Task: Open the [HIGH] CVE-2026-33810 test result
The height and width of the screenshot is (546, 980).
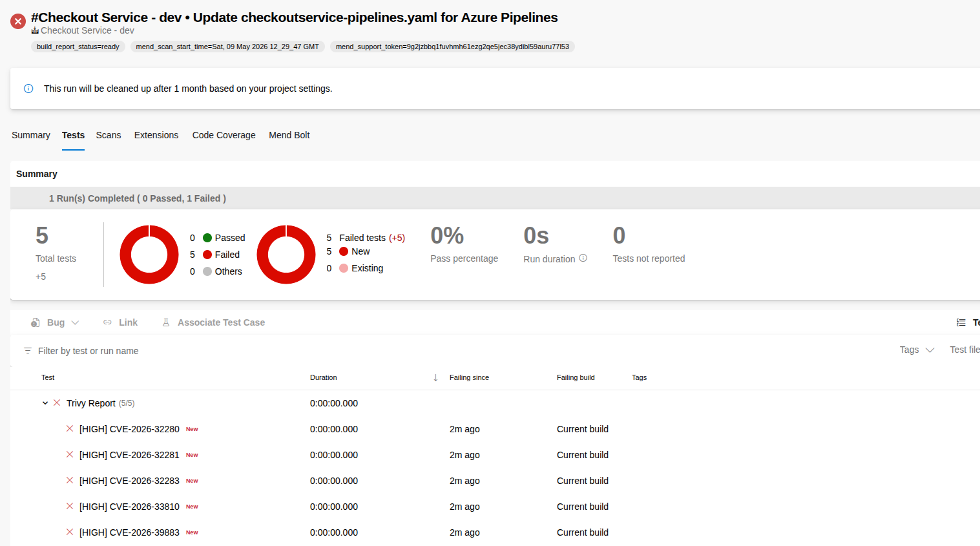Action: pos(129,507)
